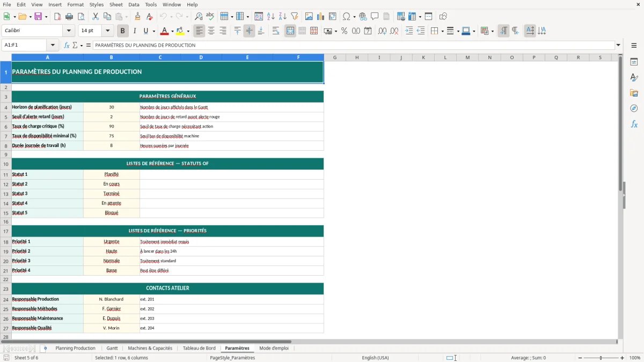The height and width of the screenshot is (362, 644).
Task: Toggle Center Horizontally alignment
Action: (x=211, y=31)
